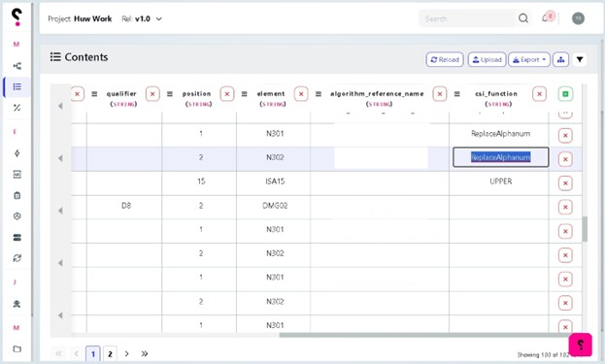The image size is (605, 364).
Task: Expand the group arrow beside the header row
Action: (60, 106)
